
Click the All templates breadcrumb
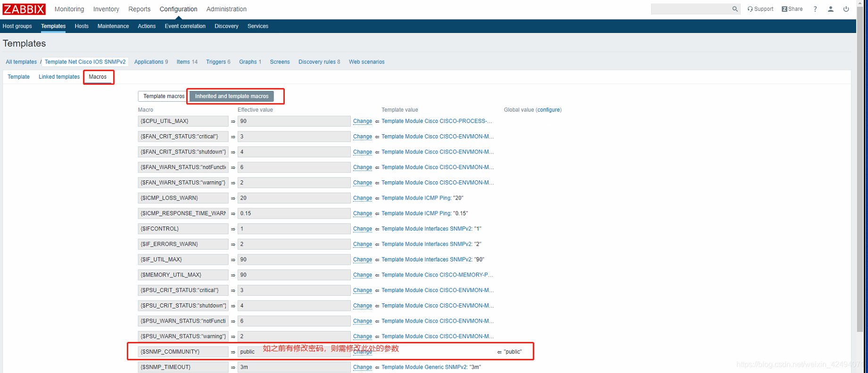(21, 62)
